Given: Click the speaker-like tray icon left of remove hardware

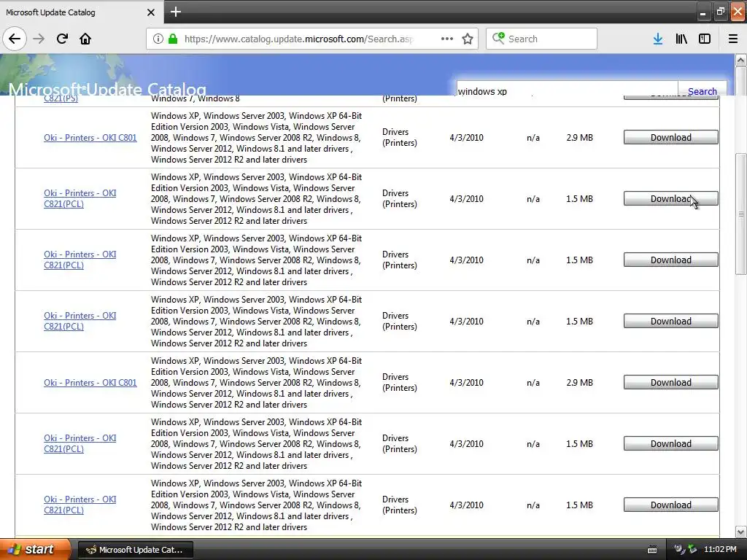Looking at the screenshot, I should [x=679, y=550].
